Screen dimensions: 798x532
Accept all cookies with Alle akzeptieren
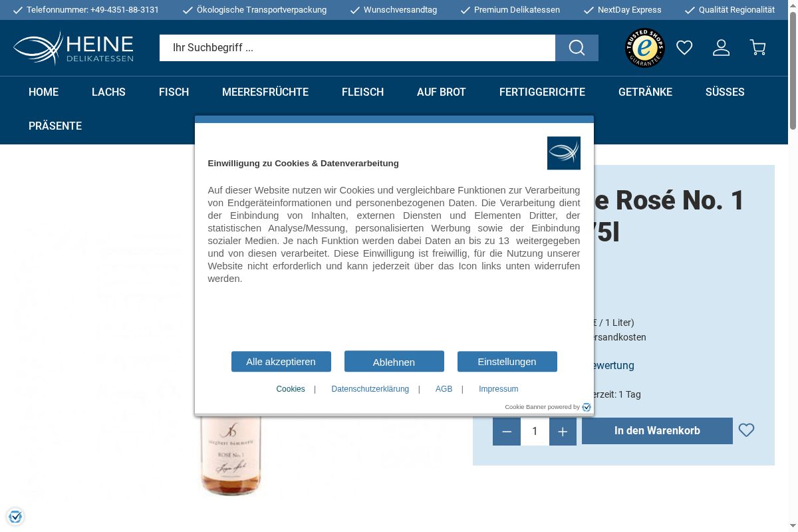click(x=281, y=362)
